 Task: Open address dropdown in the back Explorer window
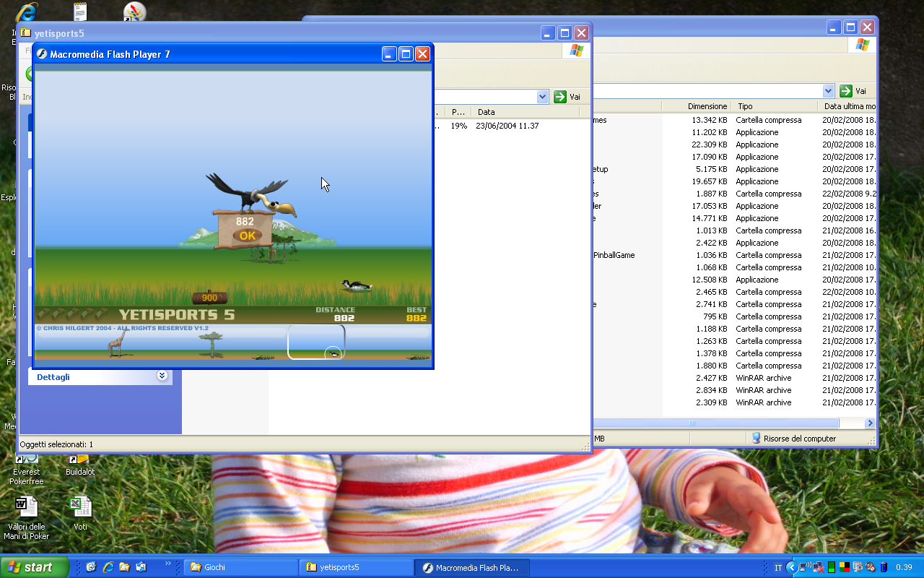point(829,91)
